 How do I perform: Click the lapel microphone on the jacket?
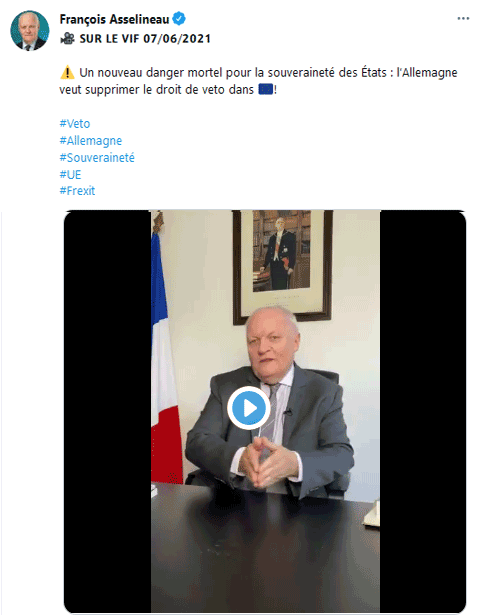tap(288, 412)
